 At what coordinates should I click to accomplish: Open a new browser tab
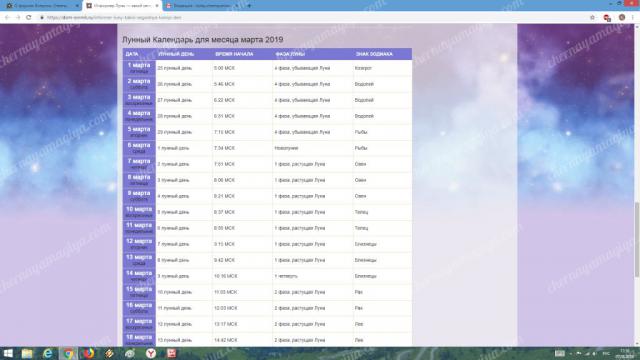(249, 6)
